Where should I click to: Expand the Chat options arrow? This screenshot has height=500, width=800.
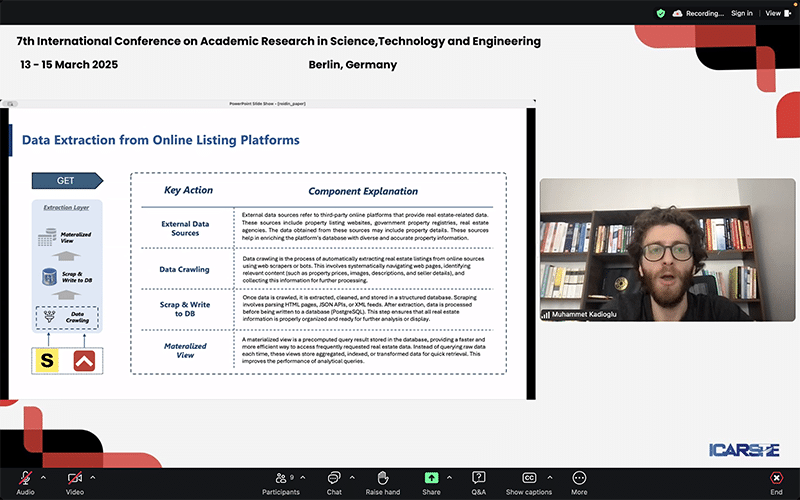pos(352,478)
